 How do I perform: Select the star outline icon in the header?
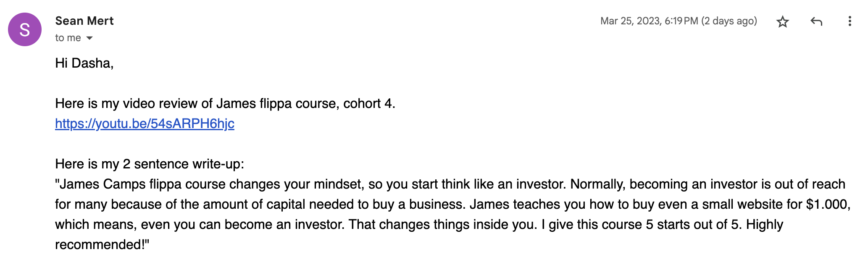[x=783, y=22]
